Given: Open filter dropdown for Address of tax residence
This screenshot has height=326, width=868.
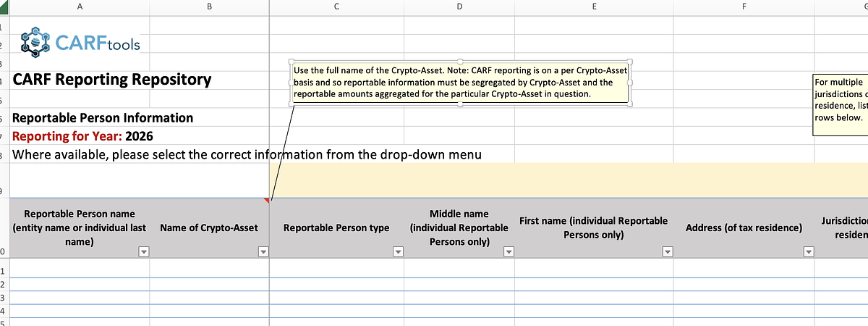Looking at the screenshot, I should [x=808, y=251].
